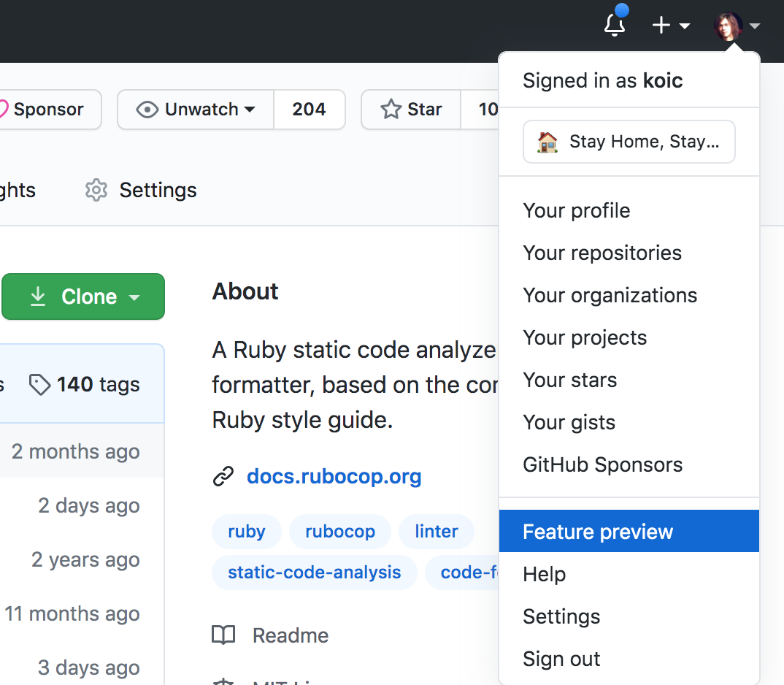
Task: Click the gear icon next to Settings
Action: pos(96,190)
